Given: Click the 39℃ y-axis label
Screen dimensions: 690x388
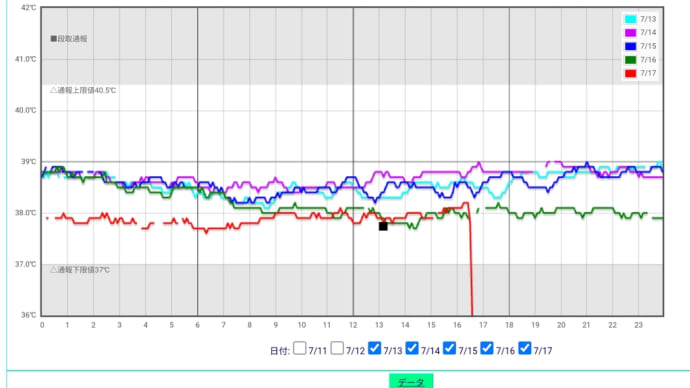Looking at the screenshot, I should 29,162.
